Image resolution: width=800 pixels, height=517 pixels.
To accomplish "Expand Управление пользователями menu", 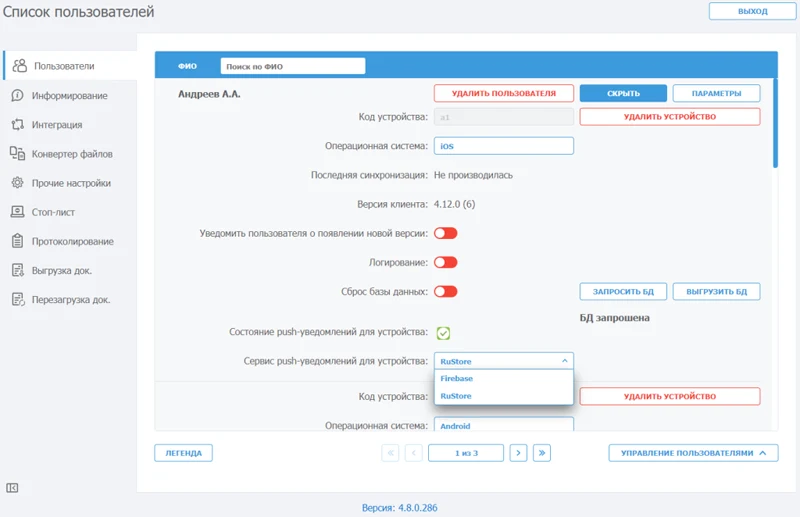I will click(x=693, y=453).
